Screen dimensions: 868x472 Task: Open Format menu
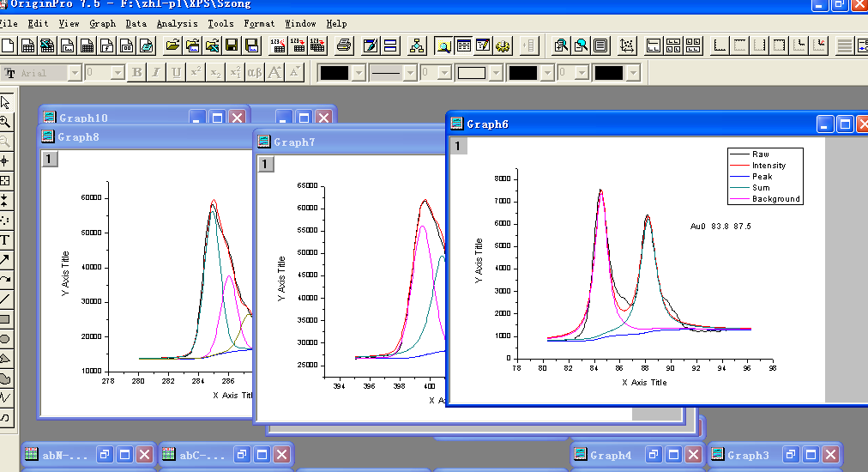tap(258, 23)
